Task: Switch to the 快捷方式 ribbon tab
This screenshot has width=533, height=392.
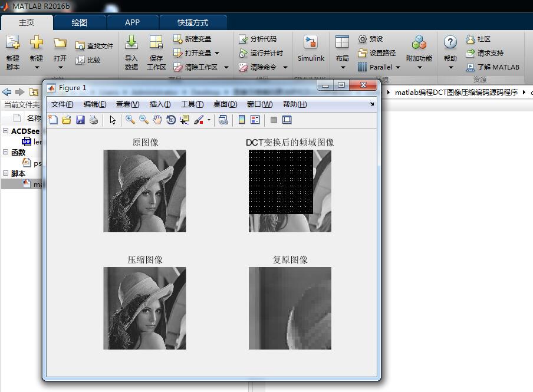Action: [193, 22]
